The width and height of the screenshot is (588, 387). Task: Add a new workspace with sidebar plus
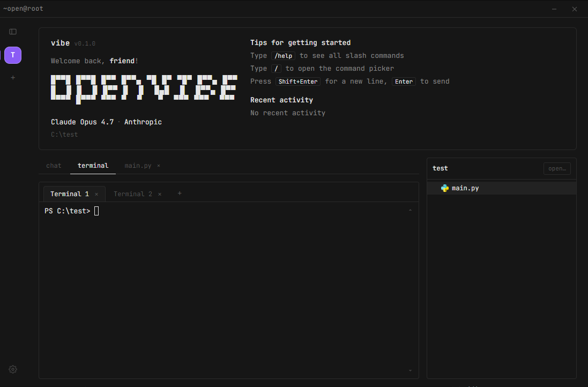[13, 78]
